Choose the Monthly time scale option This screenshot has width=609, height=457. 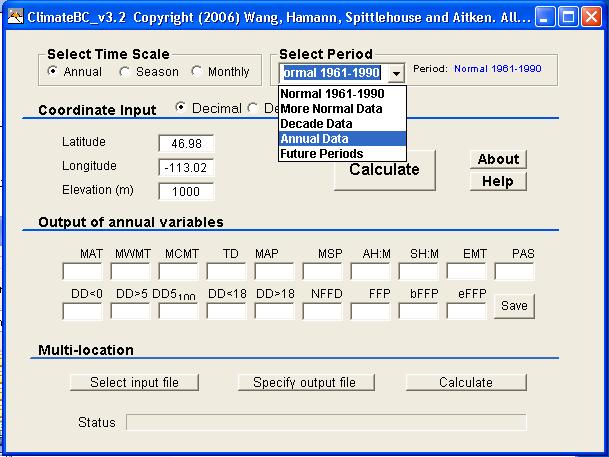pos(197,72)
